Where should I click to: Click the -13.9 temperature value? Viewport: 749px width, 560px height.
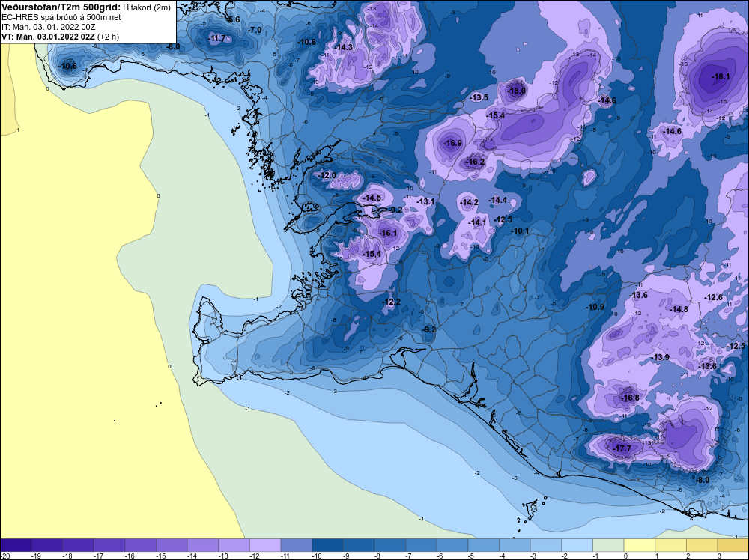[x=660, y=357]
